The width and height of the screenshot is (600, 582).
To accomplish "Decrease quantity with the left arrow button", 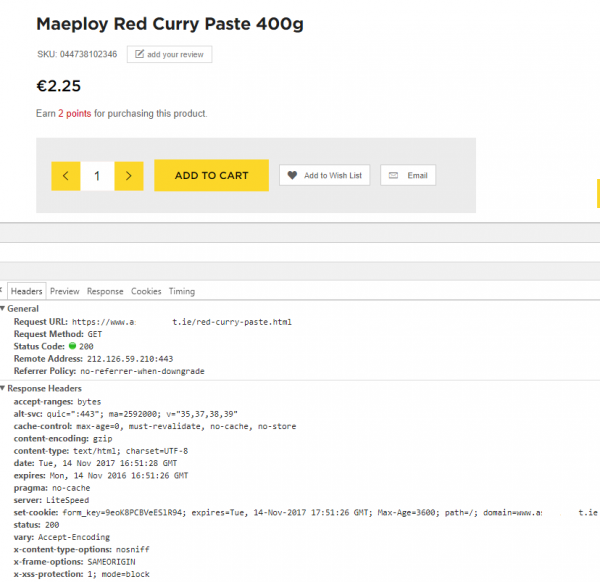I will point(66,176).
